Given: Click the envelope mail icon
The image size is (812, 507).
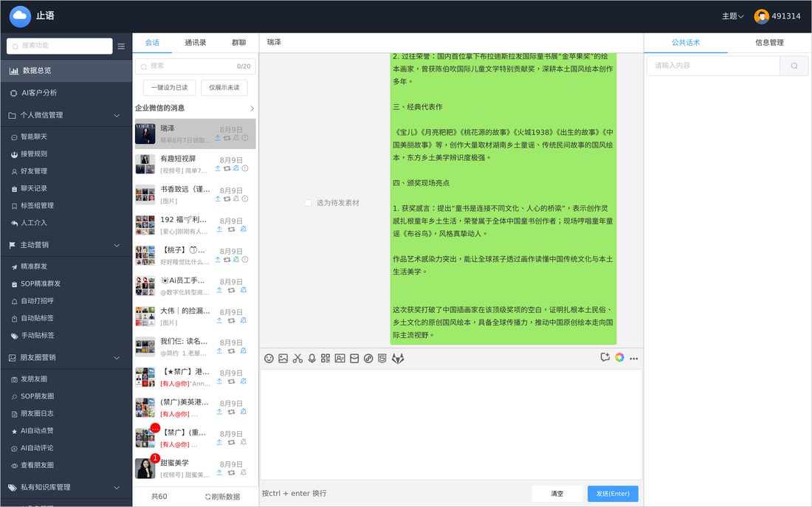Looking at the screenshot, I should tap(354, 359).
